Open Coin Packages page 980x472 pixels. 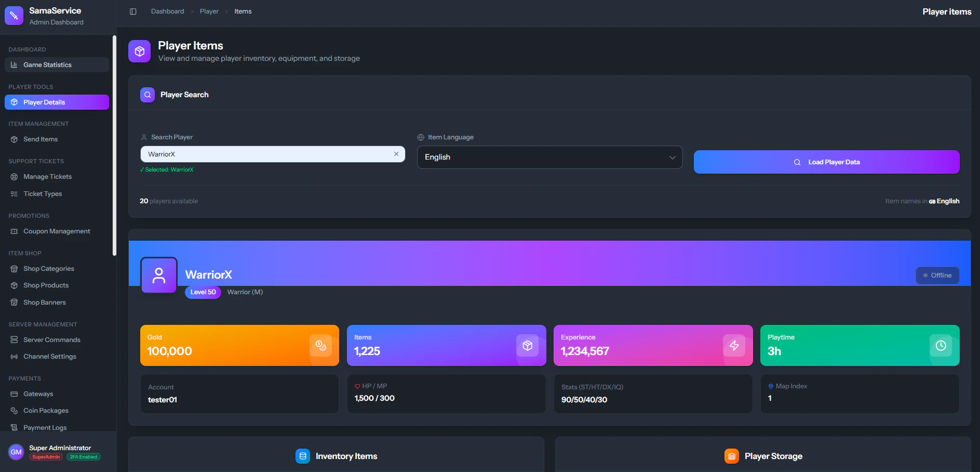57,411
